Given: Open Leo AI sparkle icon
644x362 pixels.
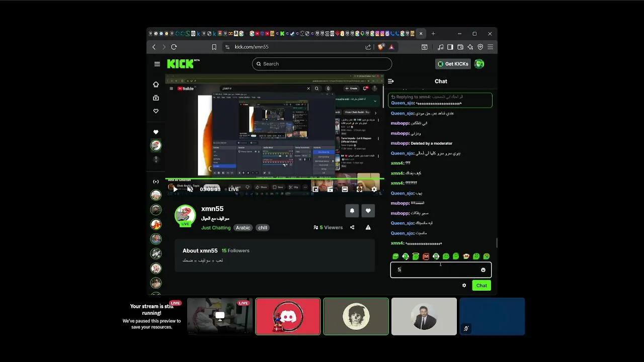Looking at the screenshot, I should (470, 47).
